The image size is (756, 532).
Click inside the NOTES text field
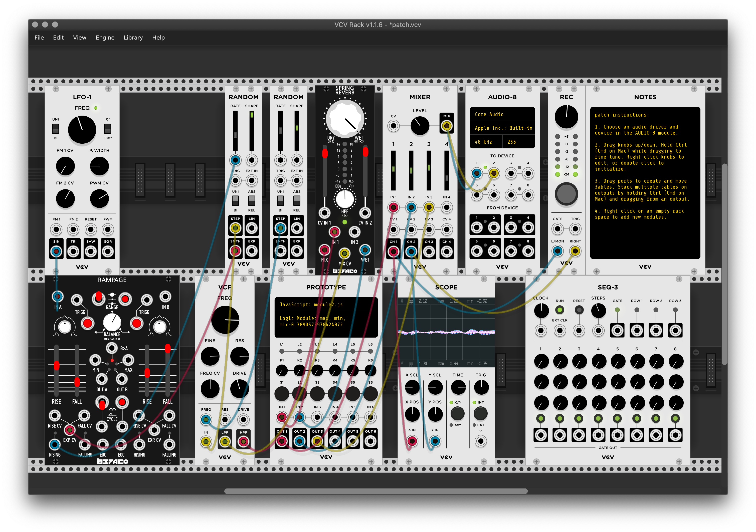(645, 183)
